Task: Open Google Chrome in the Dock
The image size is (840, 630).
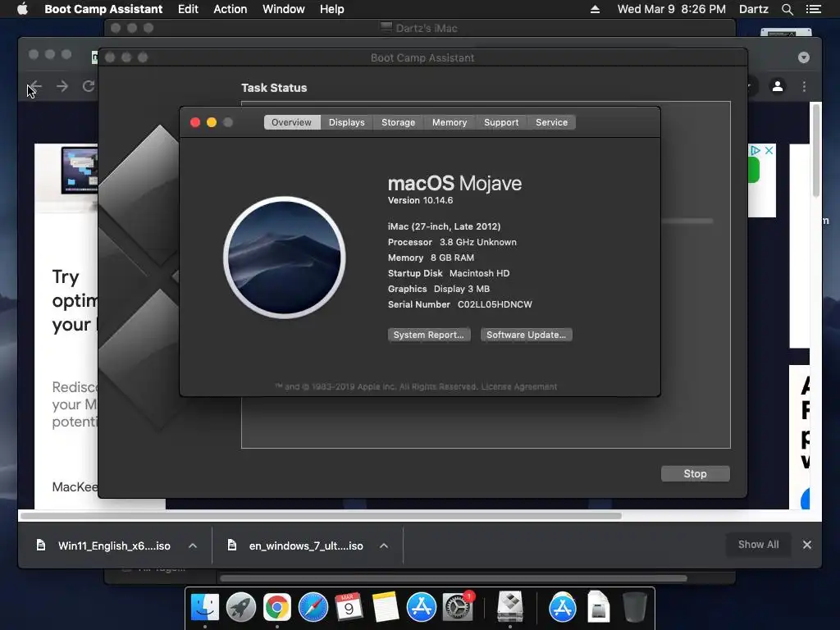Action: point(276,607)
